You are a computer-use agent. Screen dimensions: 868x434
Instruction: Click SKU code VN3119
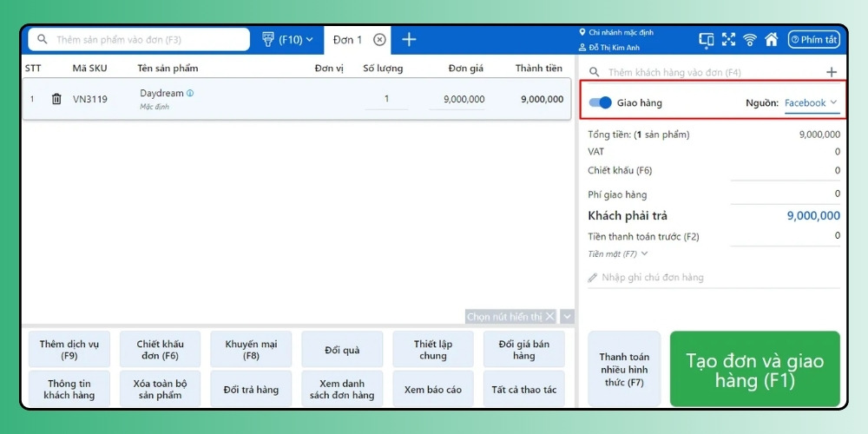[90, 100]
